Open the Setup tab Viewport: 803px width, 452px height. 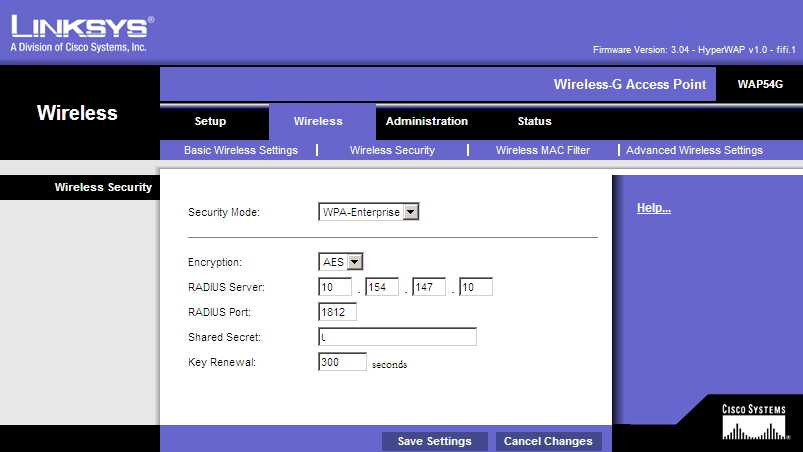click(x=210, y=121)
